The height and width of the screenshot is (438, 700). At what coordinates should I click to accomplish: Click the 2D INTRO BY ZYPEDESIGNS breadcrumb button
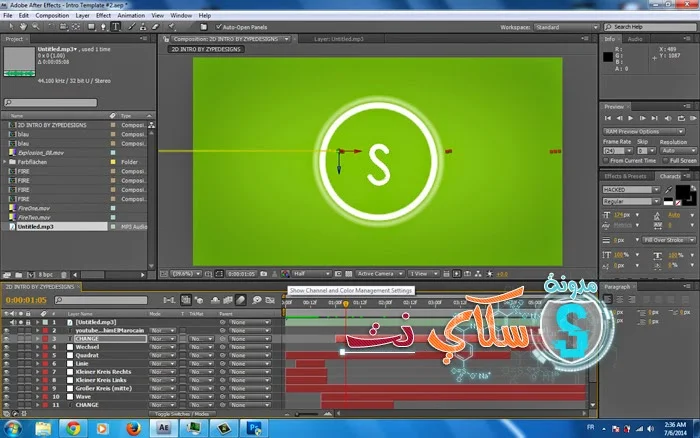coord(206,49)
